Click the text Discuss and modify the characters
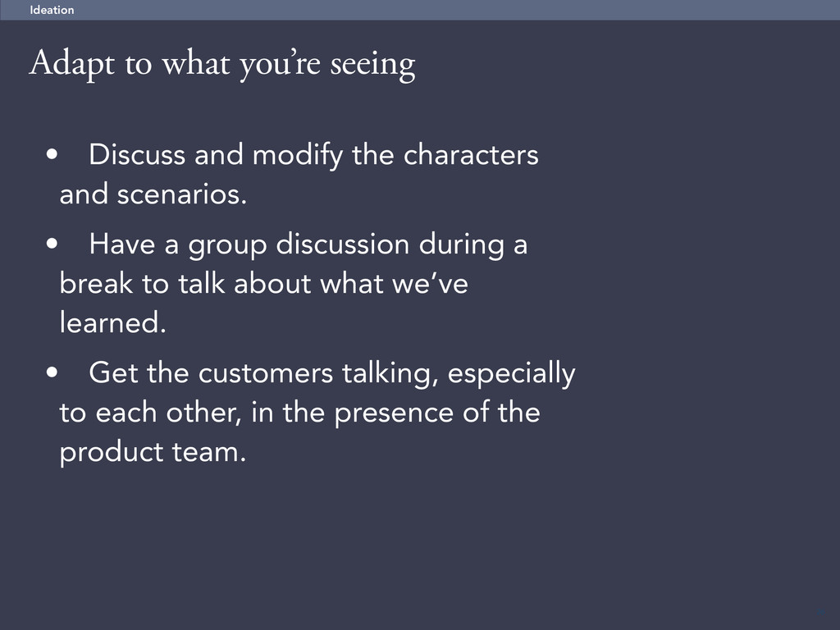This screenshot has height=630, width=840. 313,155
